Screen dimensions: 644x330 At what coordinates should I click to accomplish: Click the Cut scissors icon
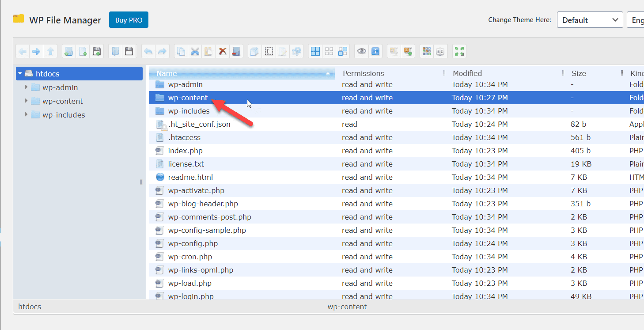(x=195, y=52)
